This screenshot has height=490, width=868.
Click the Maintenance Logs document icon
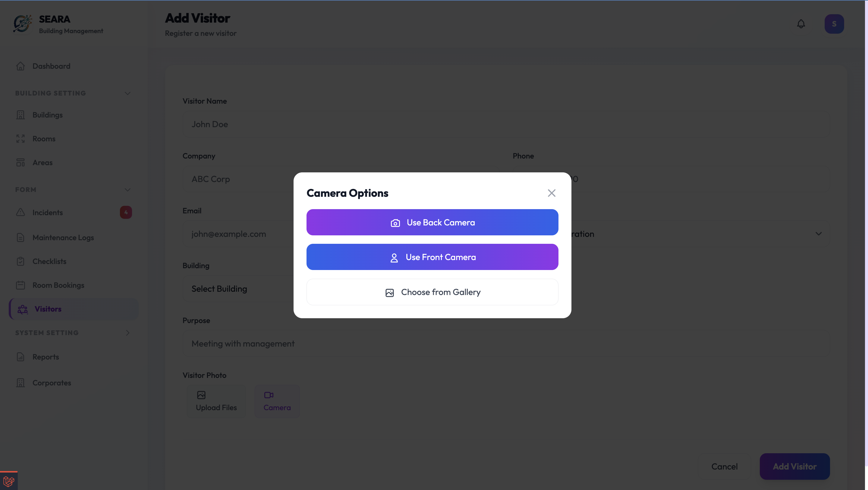click(20, 237)
